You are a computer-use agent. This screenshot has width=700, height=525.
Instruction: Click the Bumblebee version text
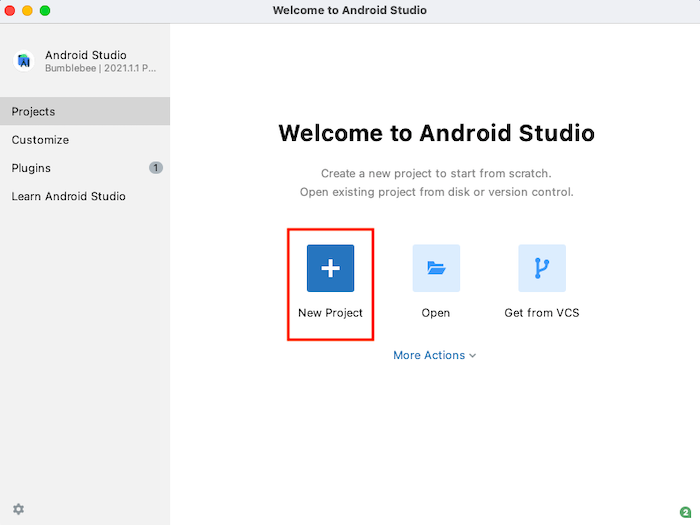point(100,68)
